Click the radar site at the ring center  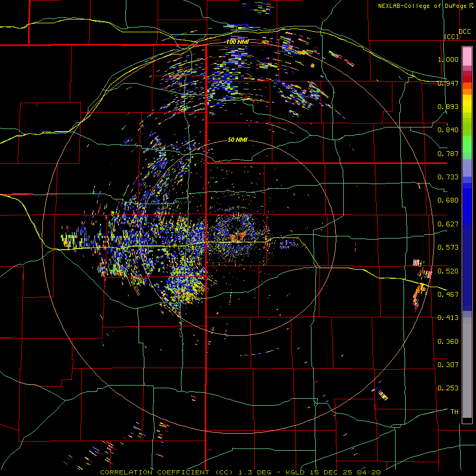237,237
